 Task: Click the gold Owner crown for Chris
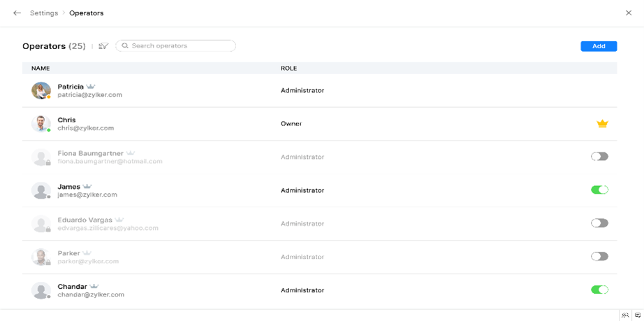(x=602, y=124)
